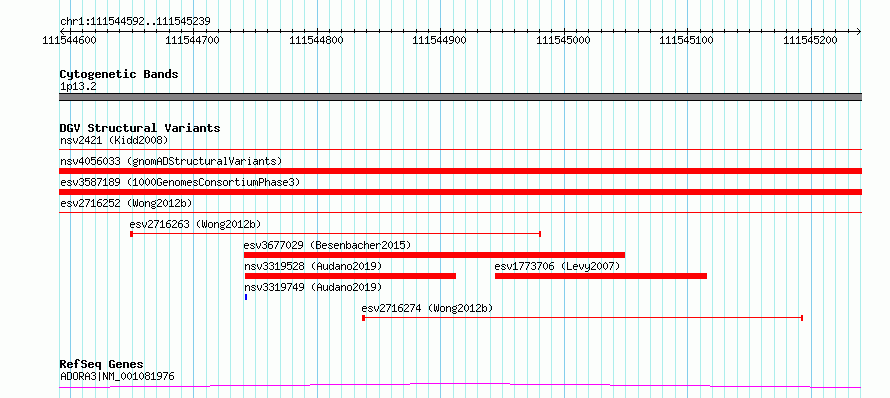
Task: Open nsv3319749 (Audano2019) label
Action: (x=313, y=287)
